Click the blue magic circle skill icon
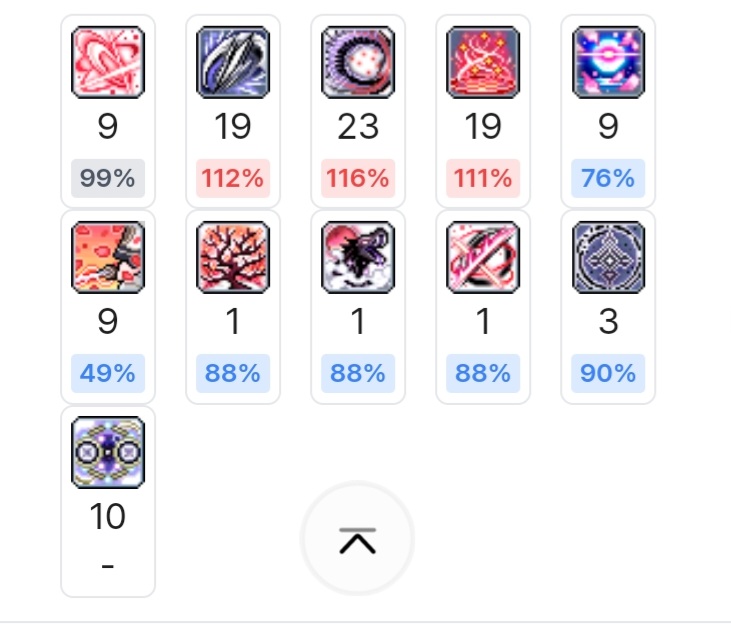 (x=608, y=257)
